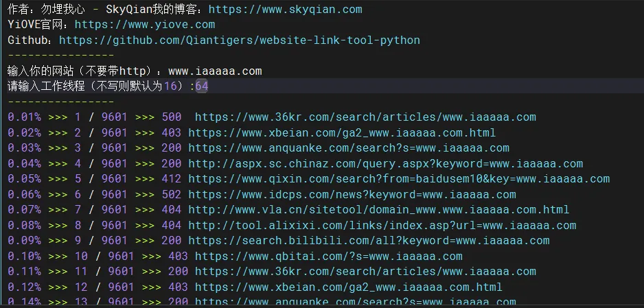
Task: Open the xbeian.com URL on line 12
Action: click(348, 287)
